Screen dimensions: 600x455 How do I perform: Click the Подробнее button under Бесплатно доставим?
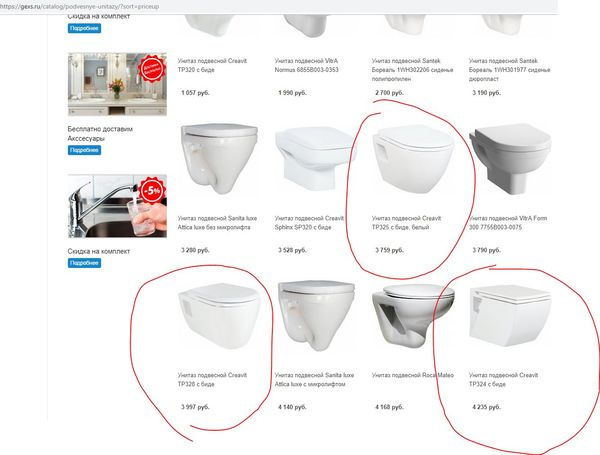[84, 150]
